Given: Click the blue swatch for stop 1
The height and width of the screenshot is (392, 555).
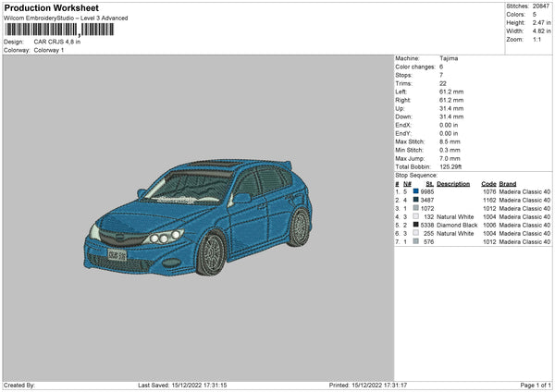Looking at the screenshot, I should 416,191.
